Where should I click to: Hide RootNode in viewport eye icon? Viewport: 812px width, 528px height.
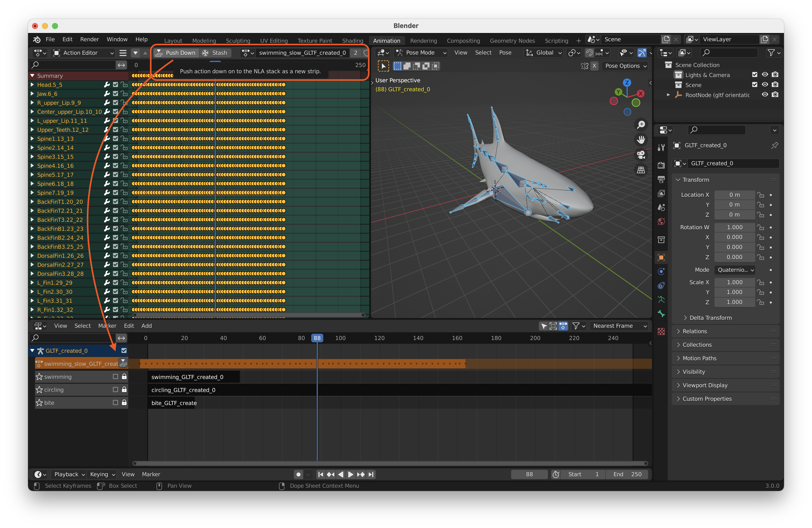click(x=764, y=94)
